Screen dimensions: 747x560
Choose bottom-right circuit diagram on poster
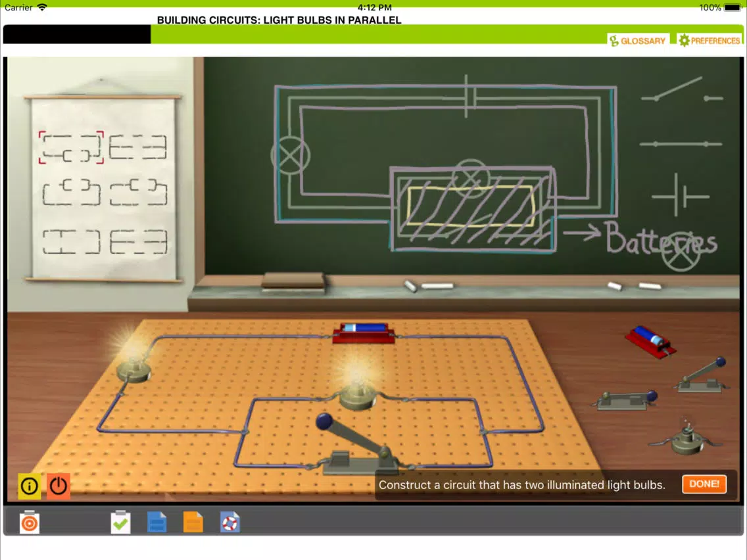coord(138,241)
